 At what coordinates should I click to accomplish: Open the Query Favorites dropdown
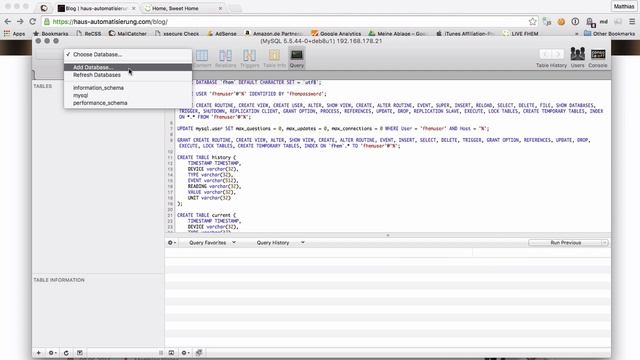coord(212,243)
